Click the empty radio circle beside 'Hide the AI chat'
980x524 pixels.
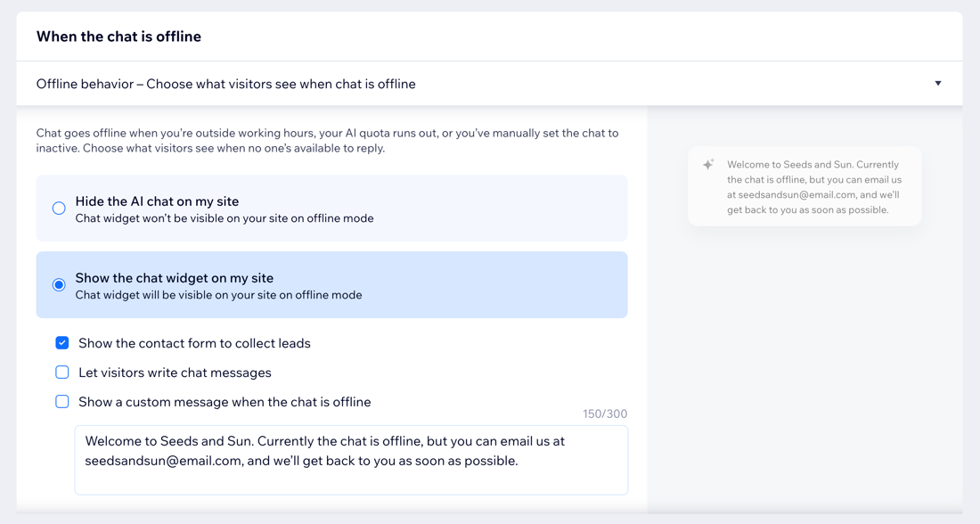(x=59, y=208)
